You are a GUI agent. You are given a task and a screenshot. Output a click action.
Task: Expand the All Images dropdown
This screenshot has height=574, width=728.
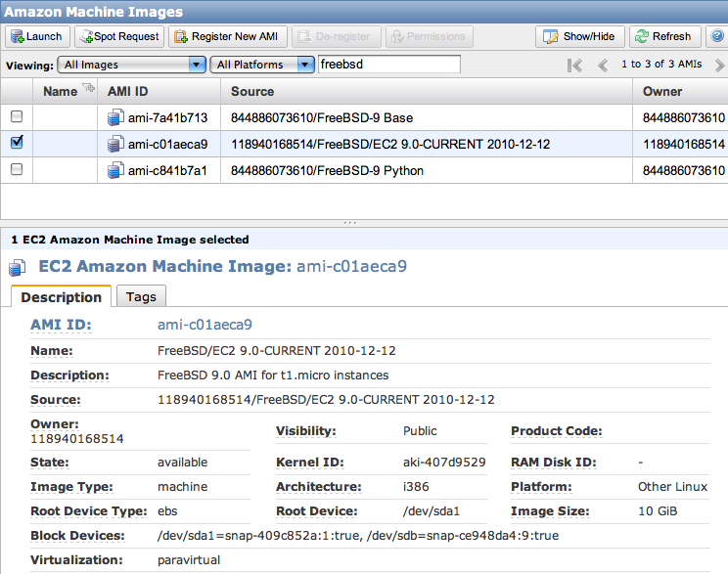[131, 65]
